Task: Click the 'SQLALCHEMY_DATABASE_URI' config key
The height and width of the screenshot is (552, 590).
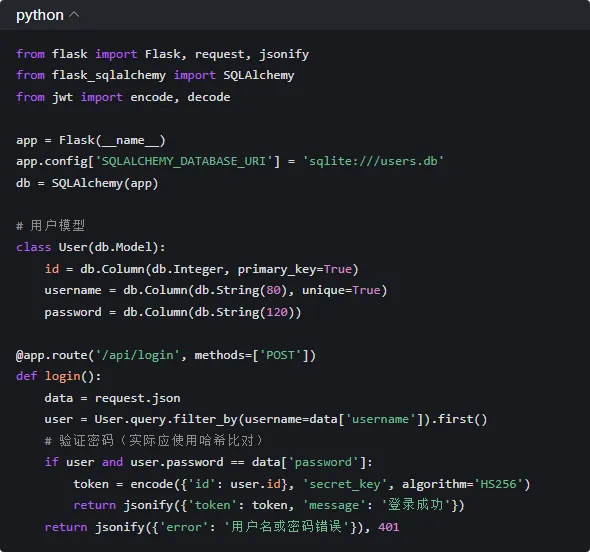Action: (184, 161)
